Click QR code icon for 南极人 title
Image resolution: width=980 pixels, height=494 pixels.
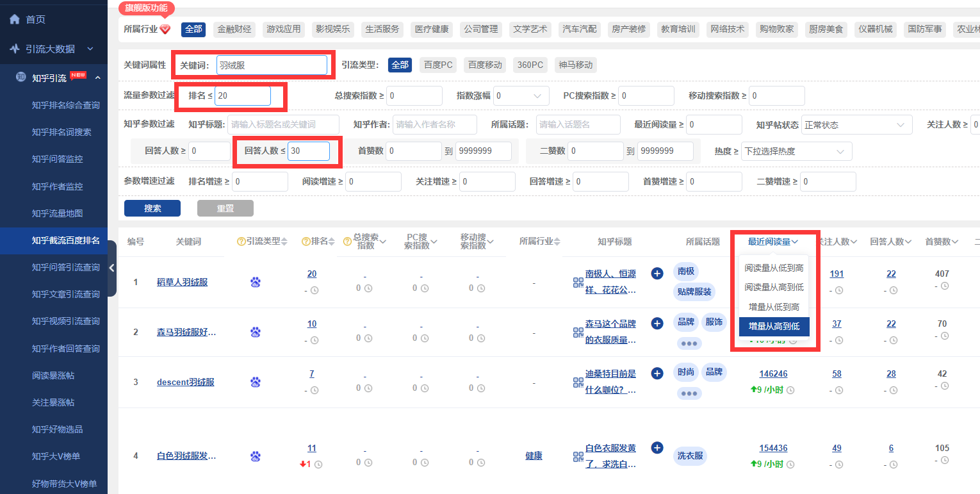(578, 282)
